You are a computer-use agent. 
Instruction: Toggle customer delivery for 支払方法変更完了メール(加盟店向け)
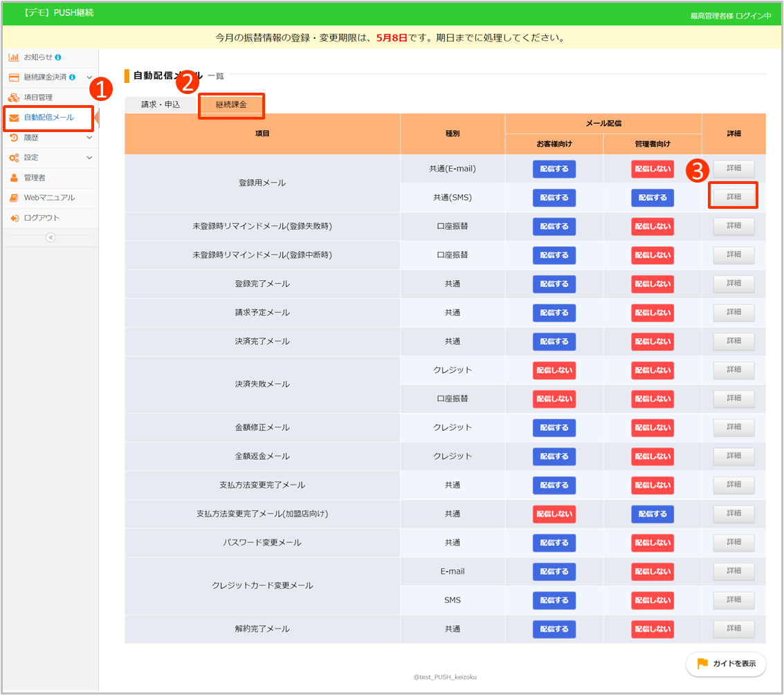554,514
